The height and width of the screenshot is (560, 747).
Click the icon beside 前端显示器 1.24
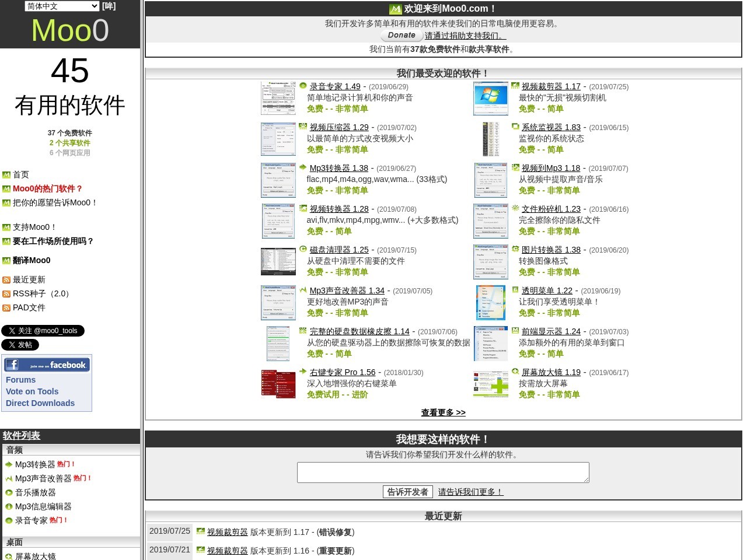click(515, 331)
